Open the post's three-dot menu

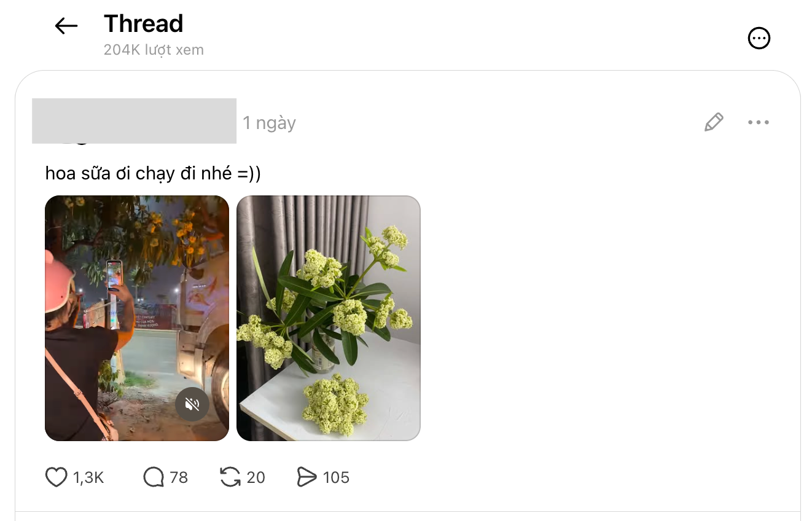coord(759,122)
